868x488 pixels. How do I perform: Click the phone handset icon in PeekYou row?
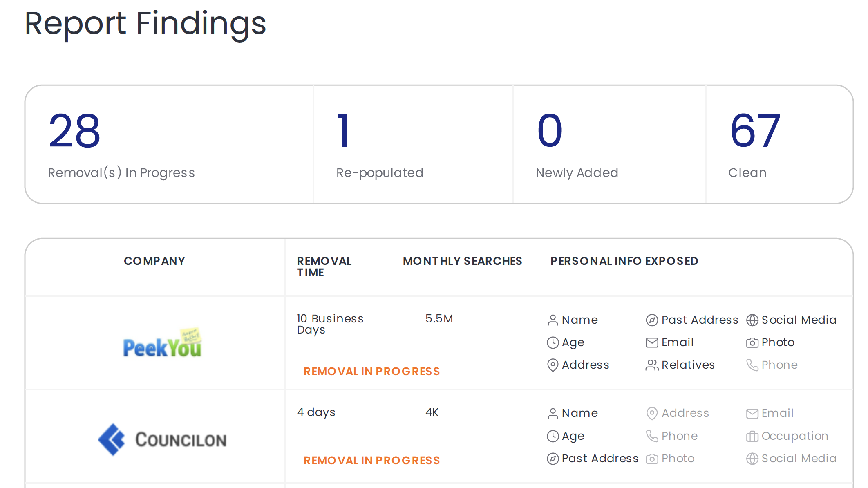point(752,365)
